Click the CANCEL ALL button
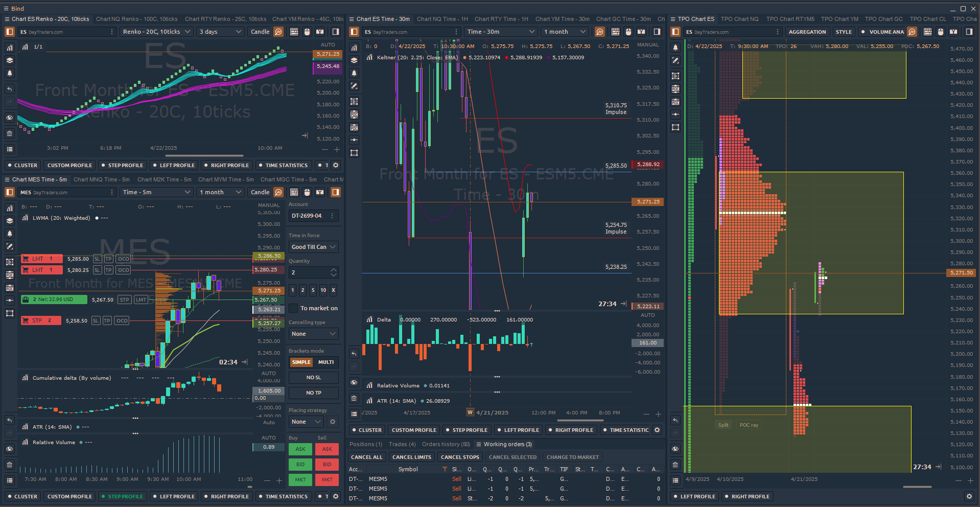This screenshot has width=980, height=507. tap(366, 457)
